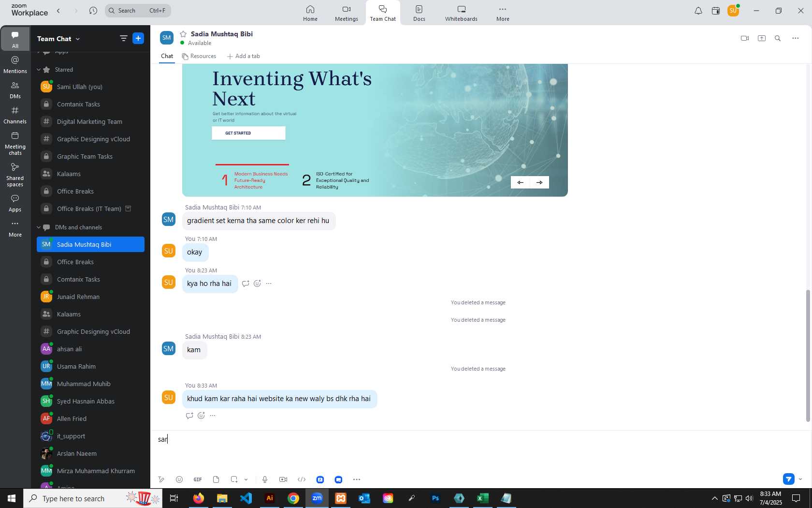The height and width of the screenshot is (508, 812).
Task: Insert a code snippet
Action: pos(302,479)
